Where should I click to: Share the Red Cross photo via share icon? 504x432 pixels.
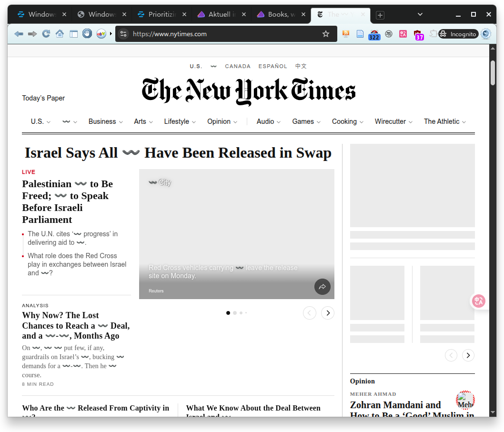pyautogui.click(x=322, y=287)
